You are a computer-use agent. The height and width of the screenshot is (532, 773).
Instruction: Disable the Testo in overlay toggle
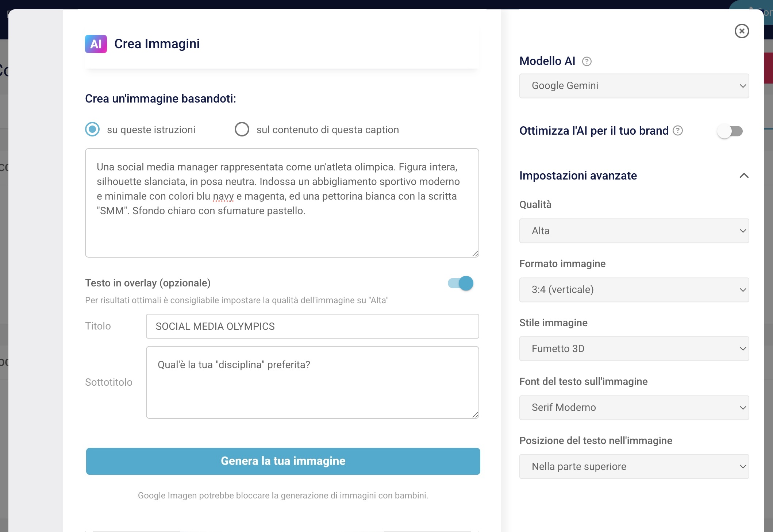point(461,284)
